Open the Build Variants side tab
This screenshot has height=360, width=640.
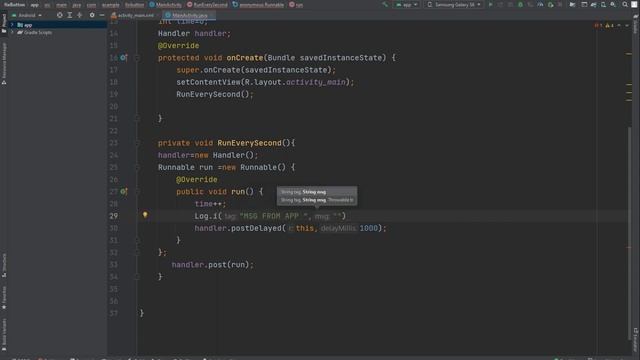pos(4,335)
